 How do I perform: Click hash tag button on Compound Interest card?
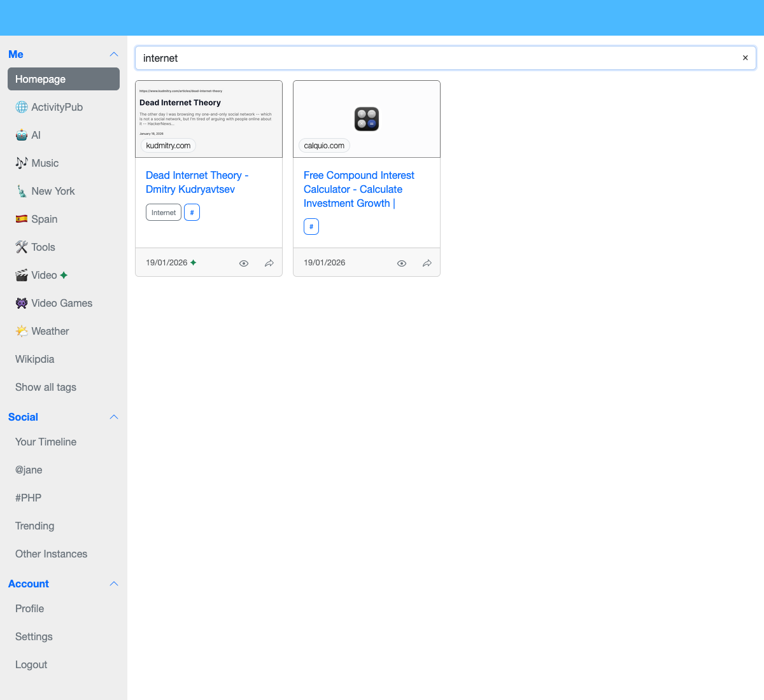pos(311,227)
